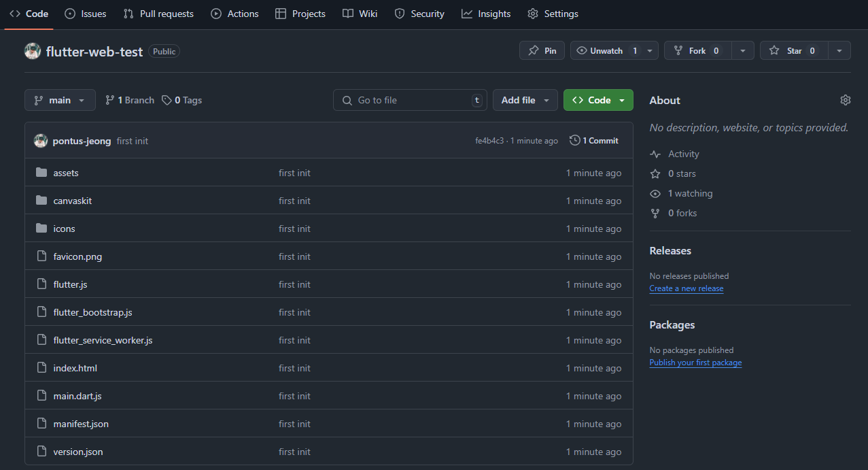Viewport: 868px width, 470px height.
Task: Open the flutter_service_worker.js file
Action: click(x=103, y=340)
